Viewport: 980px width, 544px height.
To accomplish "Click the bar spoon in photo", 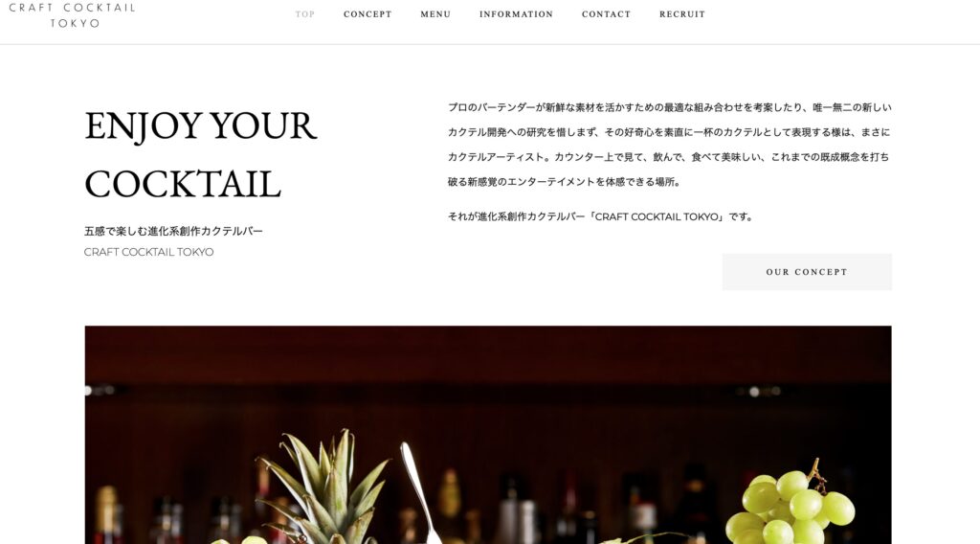I will click(x=421, y=491).
